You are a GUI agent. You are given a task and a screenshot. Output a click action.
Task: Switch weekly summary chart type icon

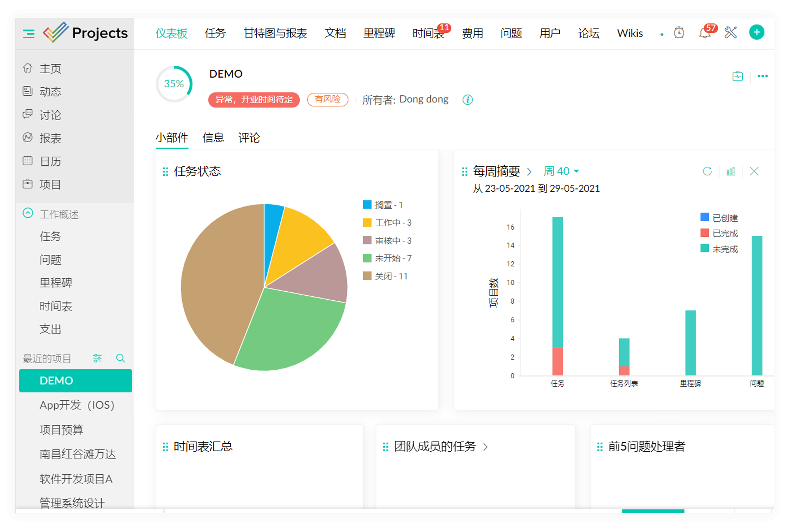point(730,171)
